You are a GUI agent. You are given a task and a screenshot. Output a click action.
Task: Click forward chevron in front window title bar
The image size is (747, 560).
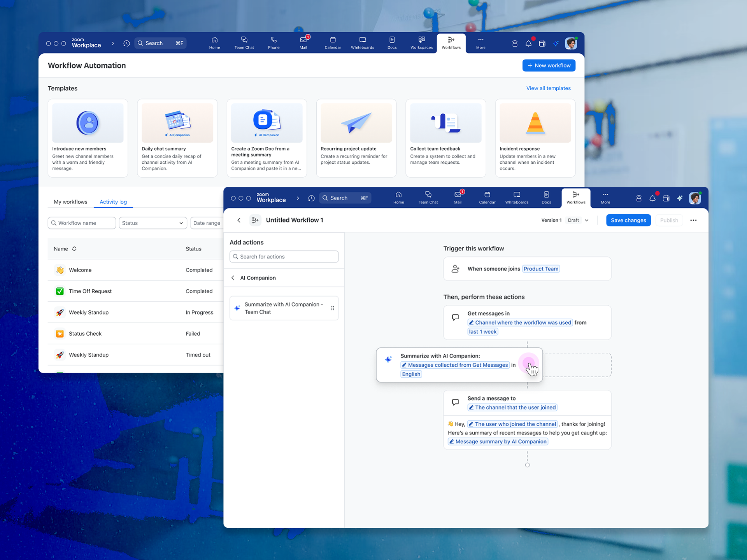(x=298, y=198)
